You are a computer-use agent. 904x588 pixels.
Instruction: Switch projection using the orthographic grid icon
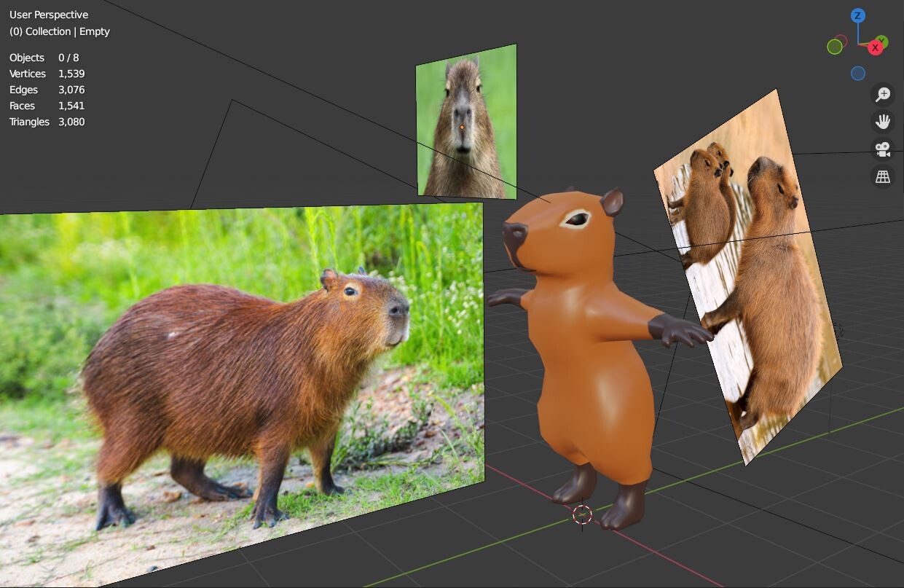882,176
